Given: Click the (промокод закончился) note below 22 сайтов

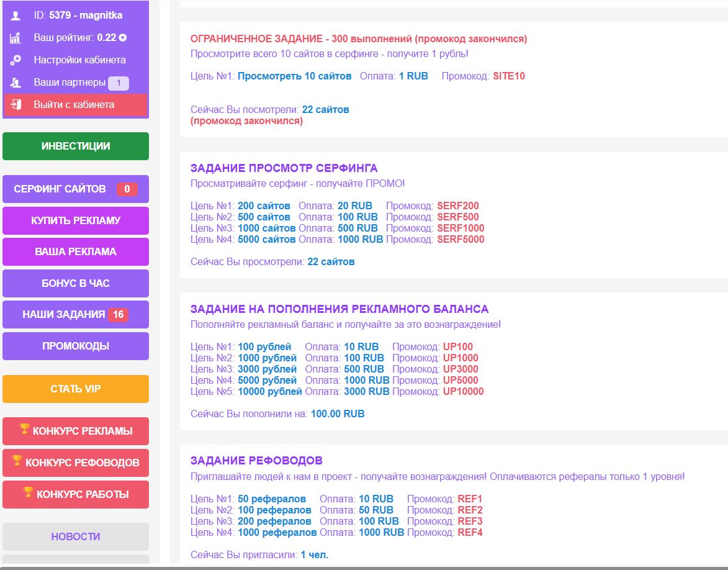Looking at the screenshot, I should (x=246, y=121).
